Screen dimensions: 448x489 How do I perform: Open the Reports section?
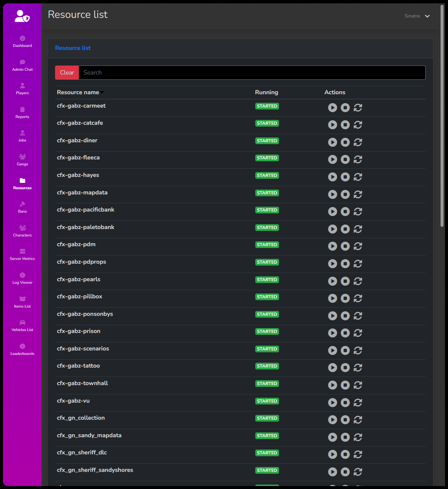(22, 113)
